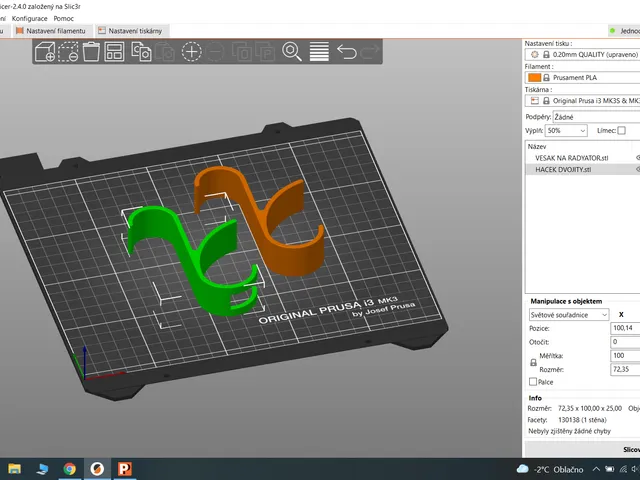Viewport: 640px width, 480px height.
Task: Click the greyed Paste toolbar icon
Action: pyautogui.click(x=164, y=51)
